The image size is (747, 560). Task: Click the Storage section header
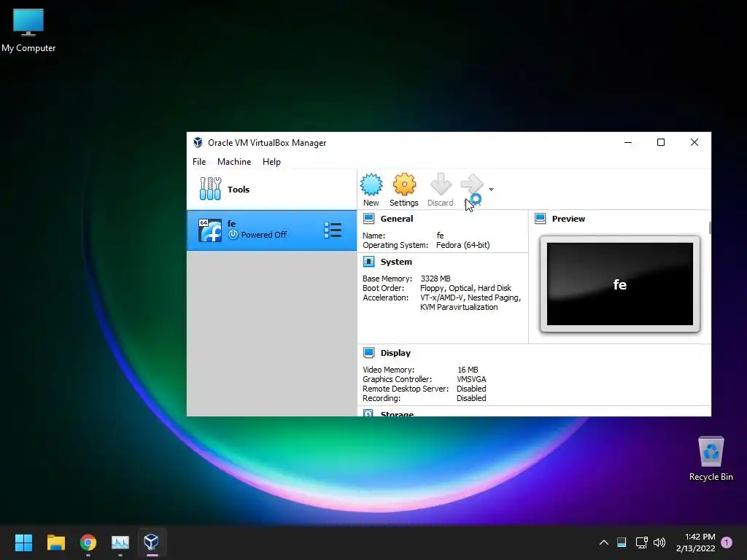coord(397,413)
